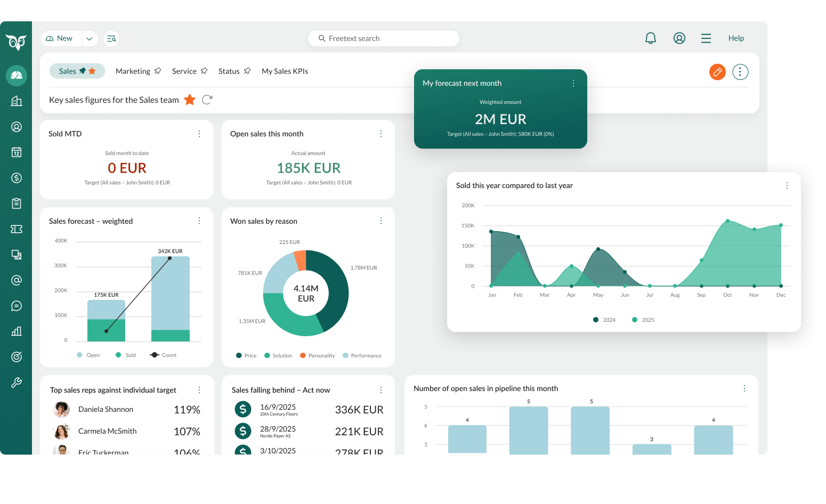Click the New button
Screen dimensions: 826x504
click(x=60, y=38)
